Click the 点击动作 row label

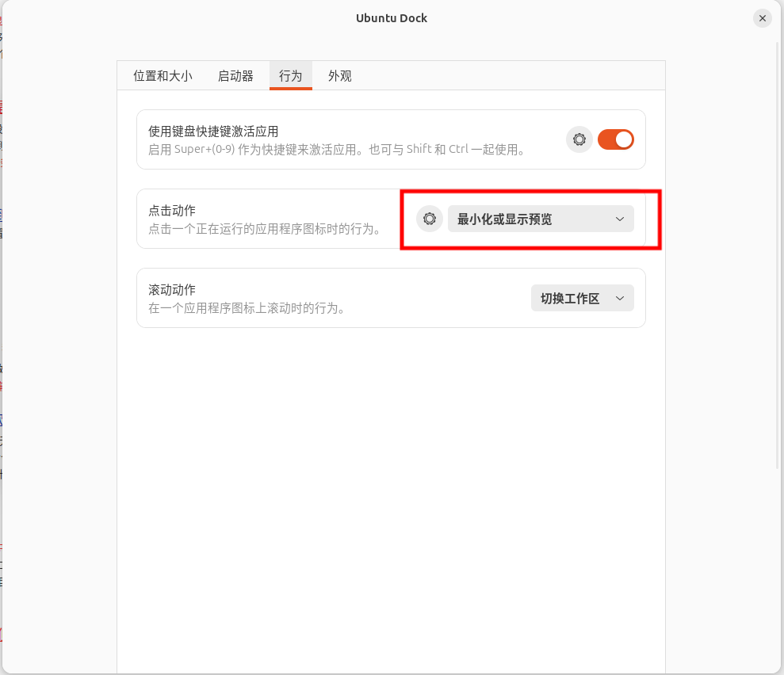172,211
